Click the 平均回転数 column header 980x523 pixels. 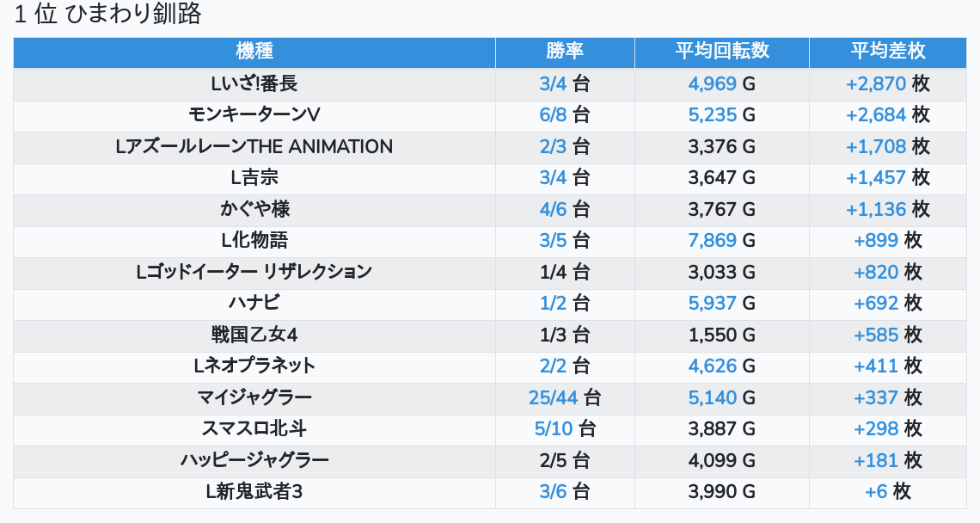tap(721, 51)
